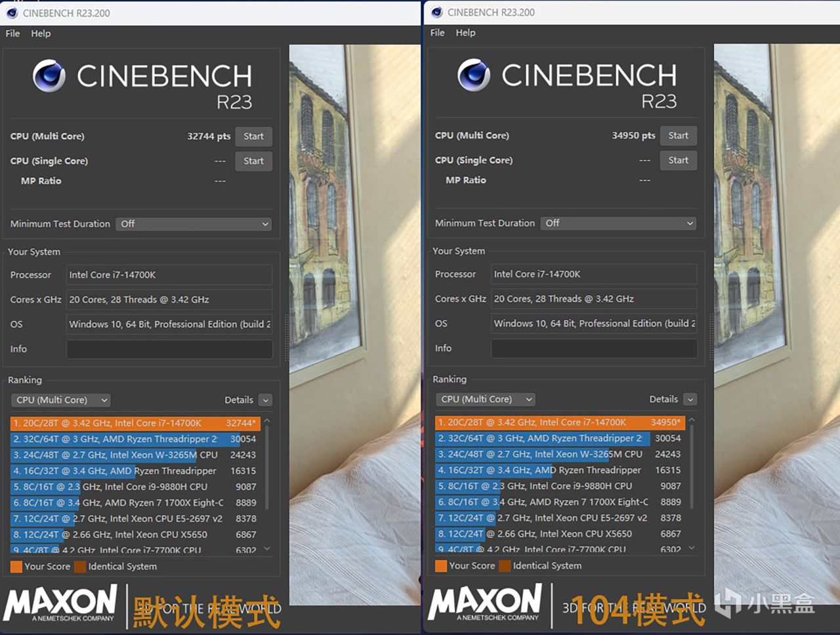Image resolution: width=840 pixels, height=635 pixels.
Task: Select the Xeon E5-2697 v2 row in left window
Action: tap(135, 519)
